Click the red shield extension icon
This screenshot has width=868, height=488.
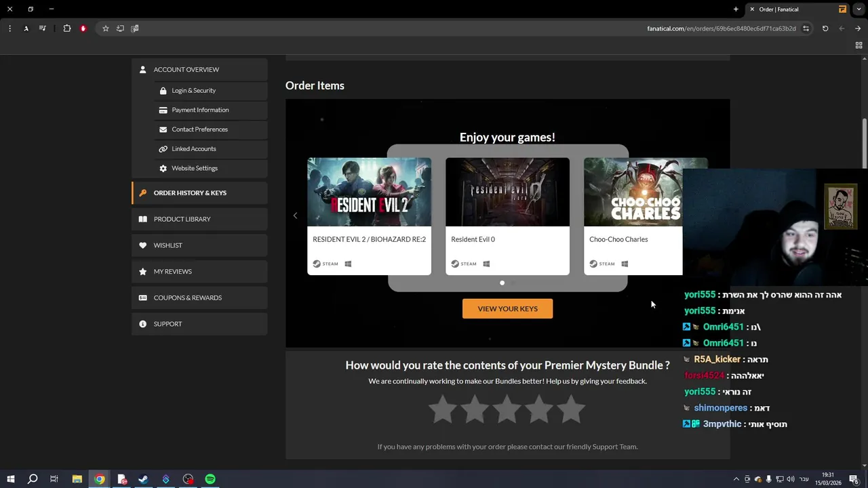coord(83,28)
